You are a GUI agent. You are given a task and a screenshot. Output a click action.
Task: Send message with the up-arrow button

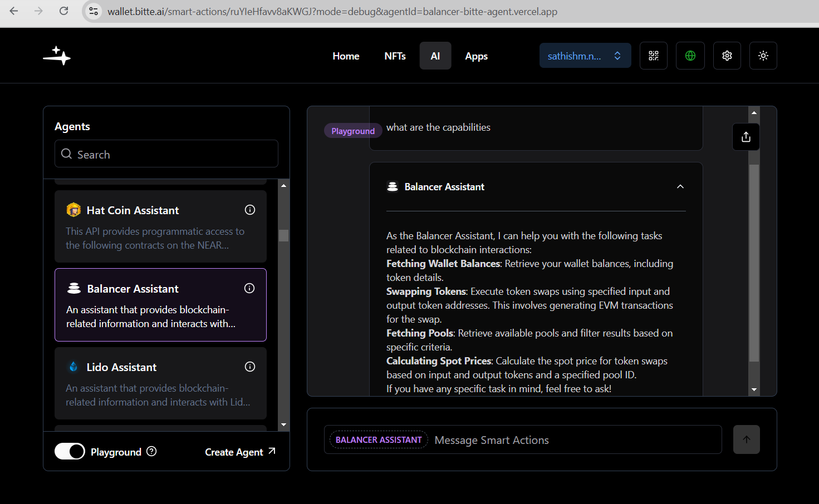coord(747,439)
